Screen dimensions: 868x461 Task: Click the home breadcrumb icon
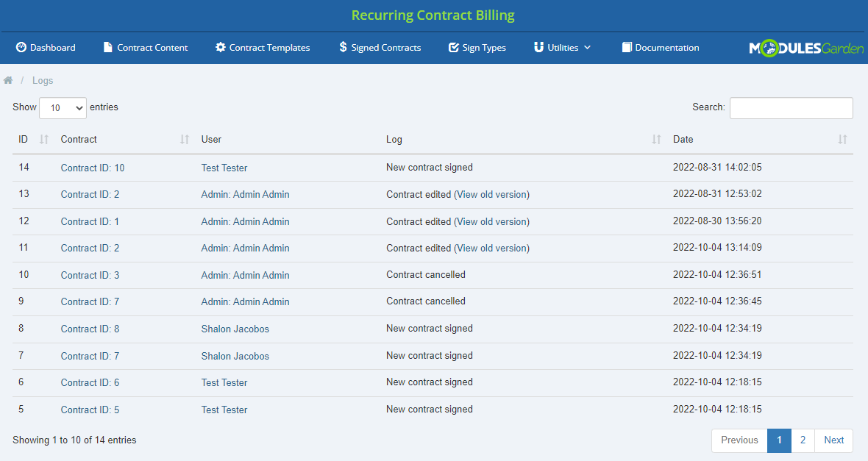click(x=8, y=80)
